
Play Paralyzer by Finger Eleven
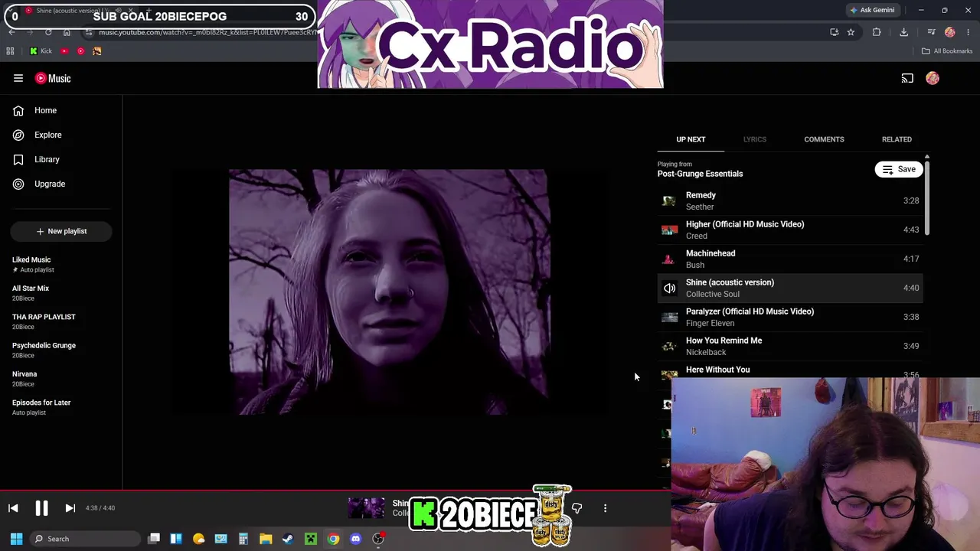click(x=790, y=317)
